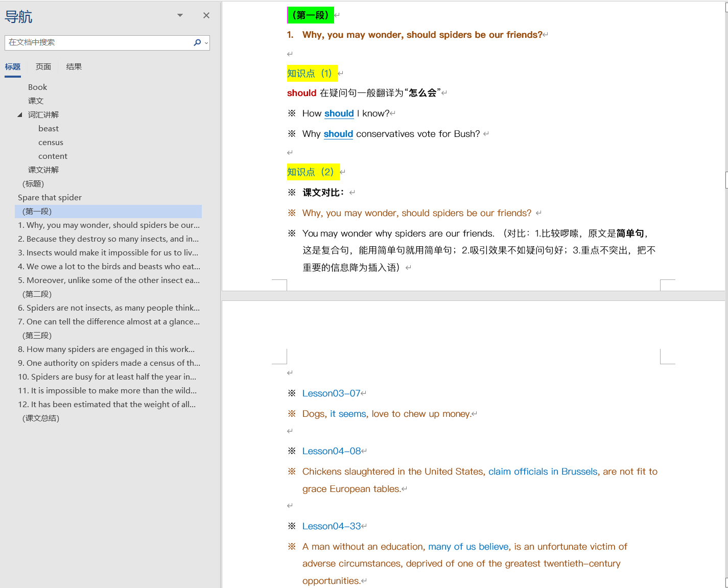Screen dimensions: 728x588
Task: Select the (标题) heading
Action: (x=33, y=184)
